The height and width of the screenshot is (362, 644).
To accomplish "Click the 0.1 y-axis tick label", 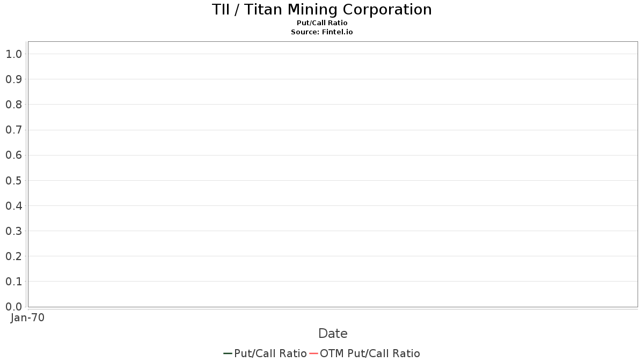I will click(x=13, y=282).
